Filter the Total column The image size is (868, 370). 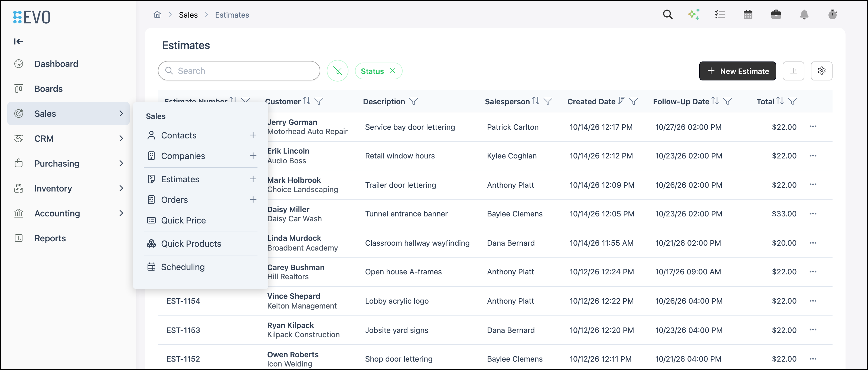pos(792,101)
